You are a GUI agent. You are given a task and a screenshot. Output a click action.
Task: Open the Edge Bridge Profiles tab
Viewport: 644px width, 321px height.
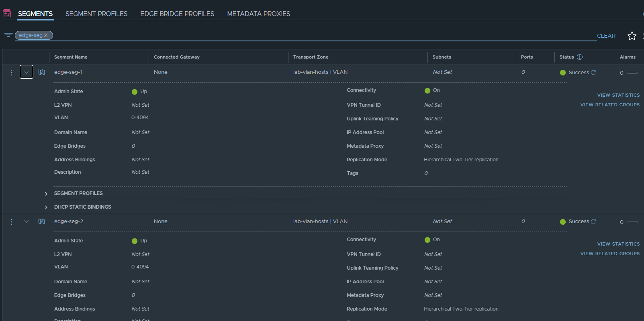tap(177, 14)
